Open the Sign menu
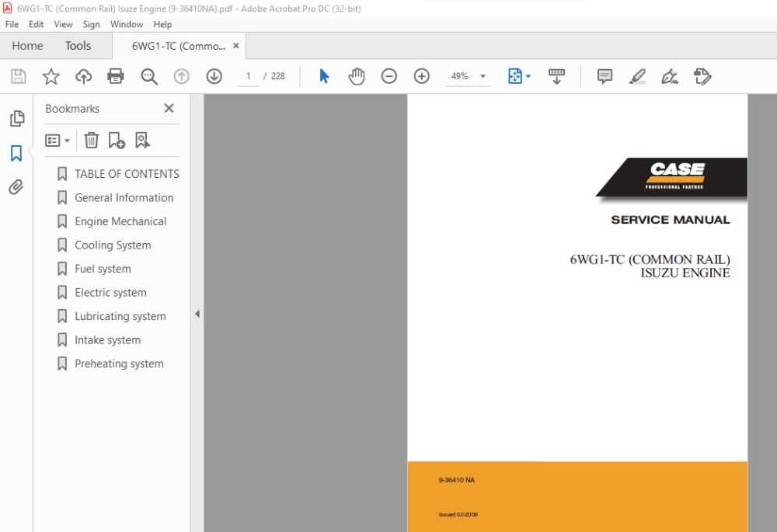 point(91,24)
